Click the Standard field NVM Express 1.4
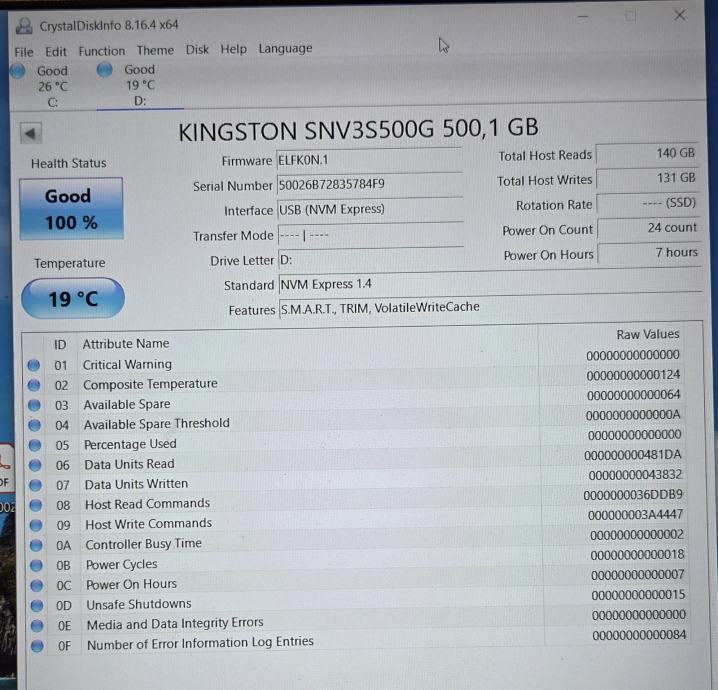Viewport: 718px width, 690px height. (490, 283)
